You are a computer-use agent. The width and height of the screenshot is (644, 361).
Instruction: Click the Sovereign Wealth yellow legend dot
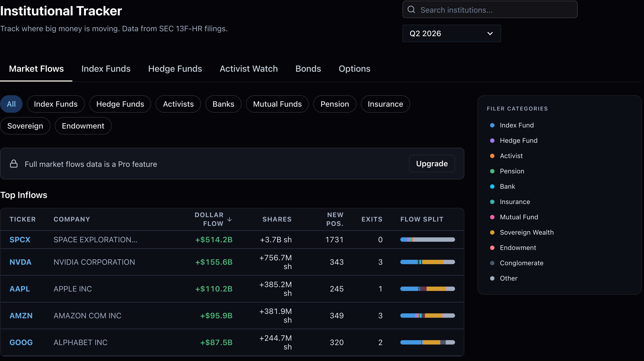point(492,232)
